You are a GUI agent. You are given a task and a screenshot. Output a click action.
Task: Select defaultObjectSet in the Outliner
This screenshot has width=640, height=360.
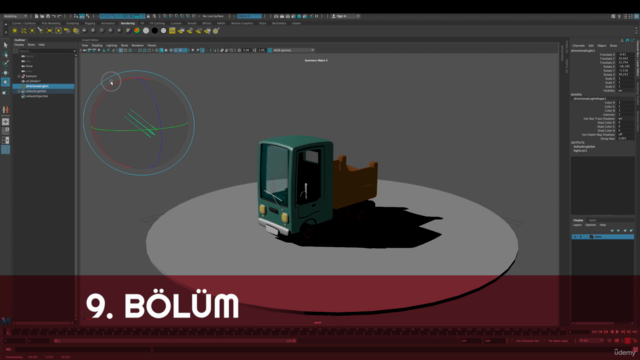click(37, 96)
